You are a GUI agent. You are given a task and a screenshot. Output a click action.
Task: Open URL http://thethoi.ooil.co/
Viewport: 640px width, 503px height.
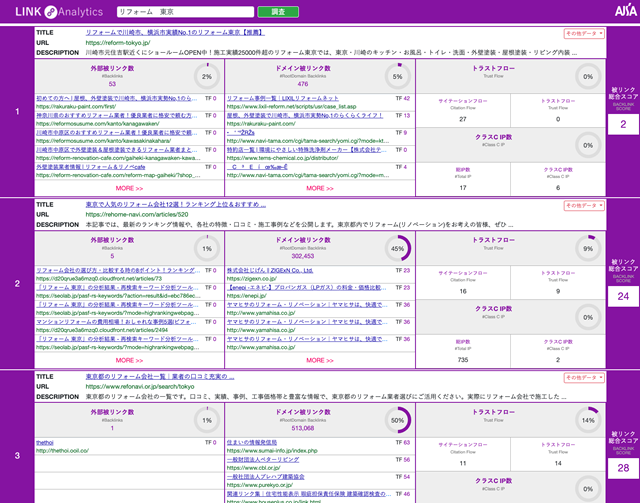click(x=62, y=450)
